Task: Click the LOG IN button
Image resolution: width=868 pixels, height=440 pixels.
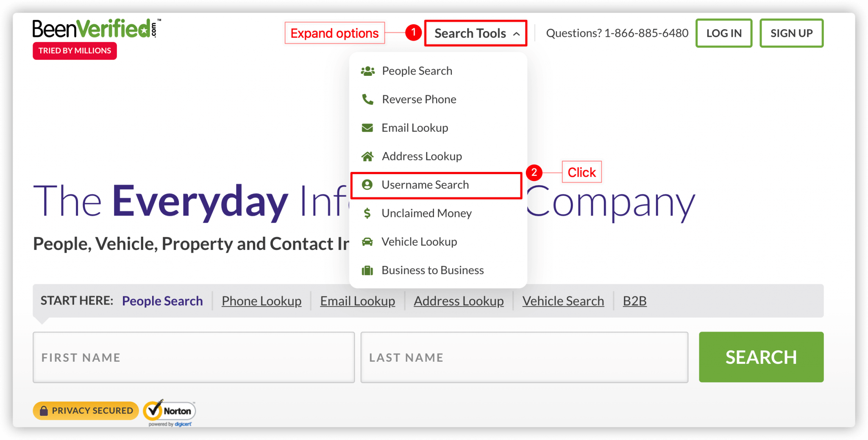Action: pyautogui.click(x=724, y=33)
